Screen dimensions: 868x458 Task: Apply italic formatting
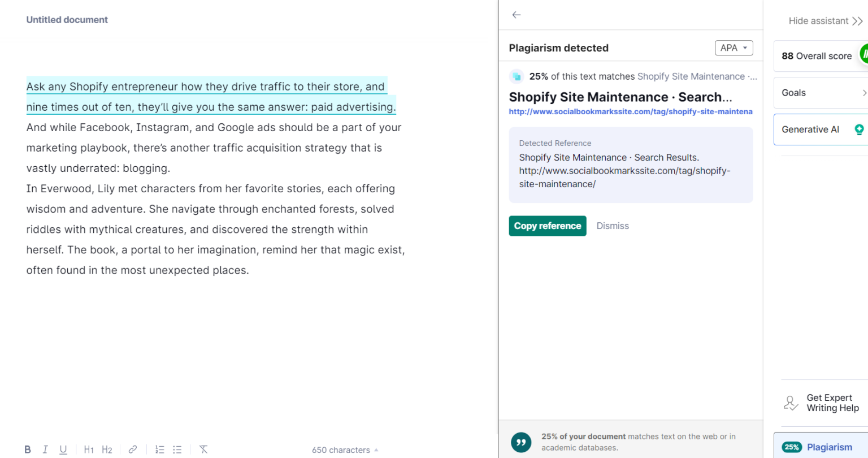coord(45,449)
